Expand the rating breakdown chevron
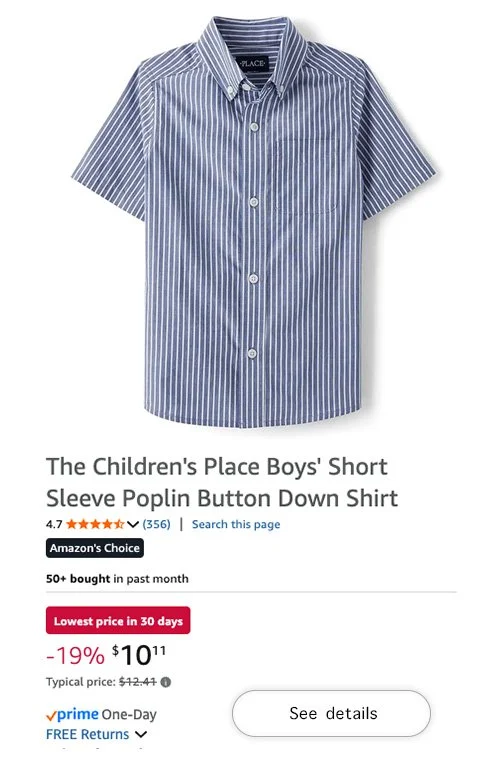The height and width of the screenshot is (767, 500). pyautogui.click(x=133, y=525)
